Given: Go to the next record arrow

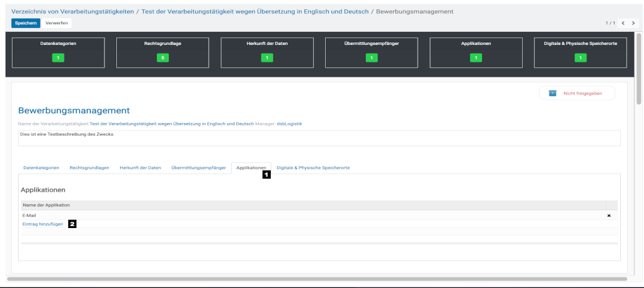Looking at the screenshot, I should [633, 23].
